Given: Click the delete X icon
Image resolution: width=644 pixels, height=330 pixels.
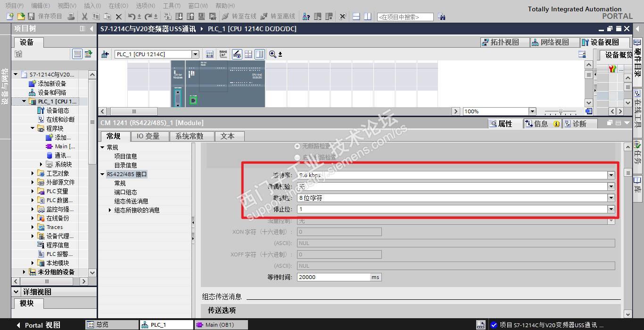Looking at the screenshot, I should 119,17.
